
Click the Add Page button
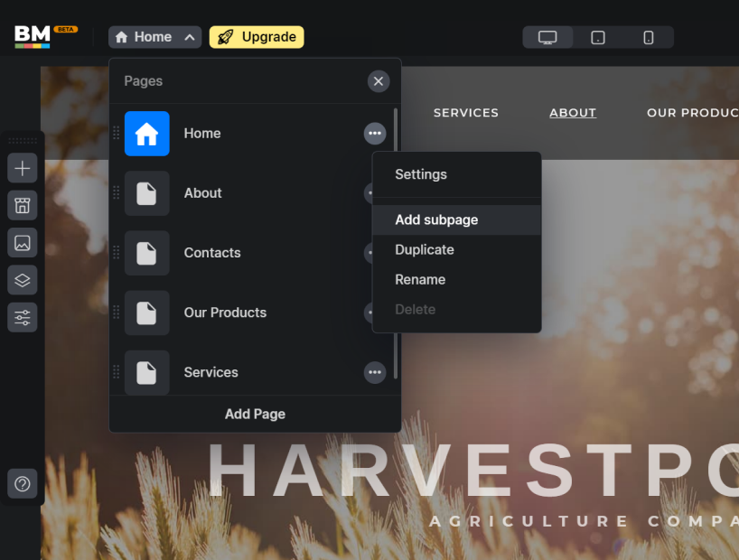point(255,414)
